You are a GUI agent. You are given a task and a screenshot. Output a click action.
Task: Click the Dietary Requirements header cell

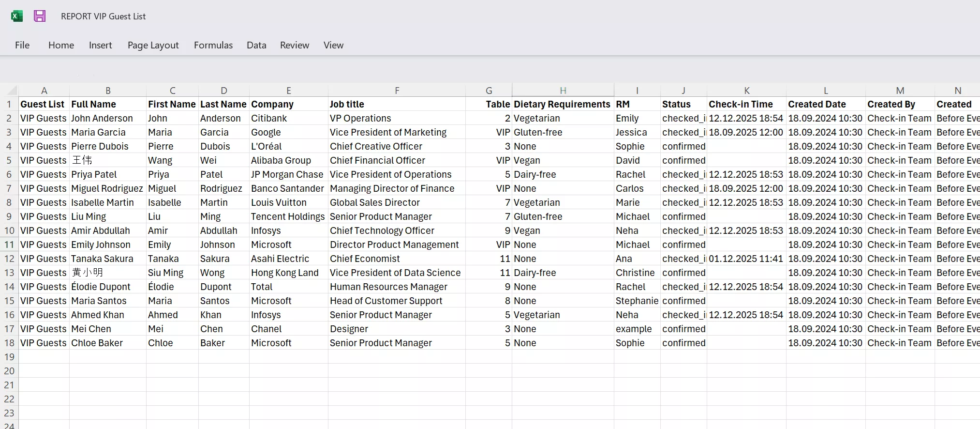pos(563,104)
